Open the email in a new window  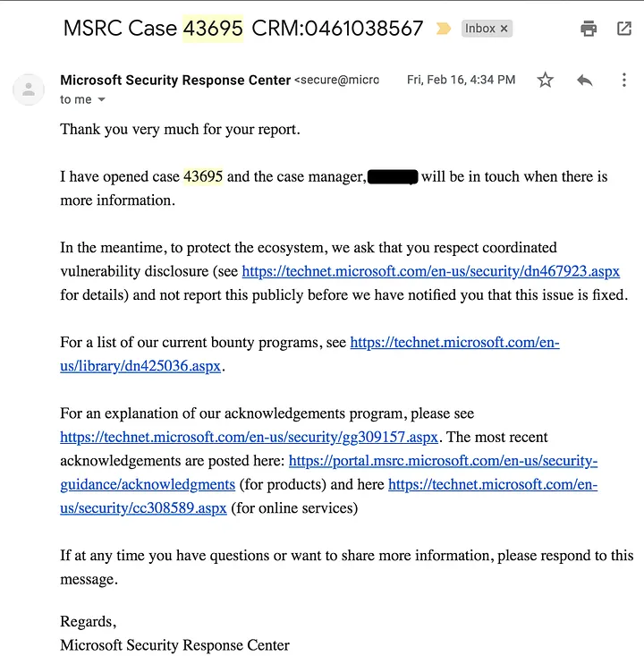pyautogui.click(x=624, y=29)
